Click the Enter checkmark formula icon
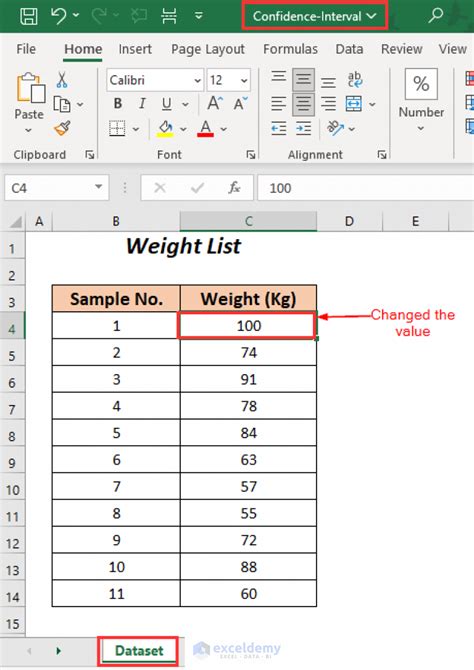This screenshot has width=474, height=670. coord(197,188)
